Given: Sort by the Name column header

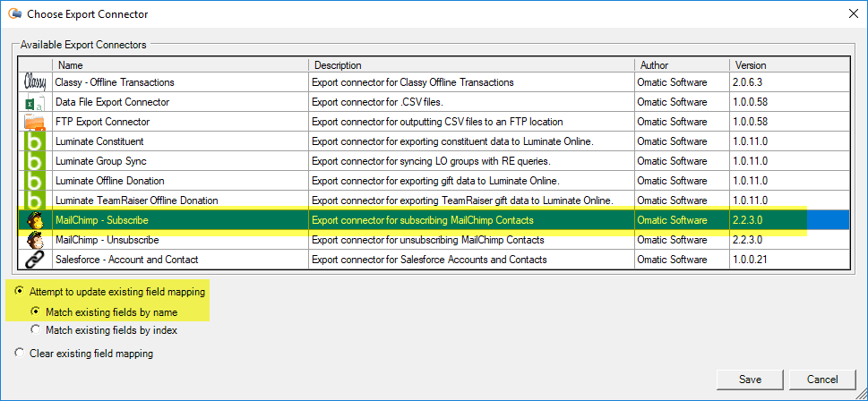Looking at the screenshot, I should (x=180, y=64).
